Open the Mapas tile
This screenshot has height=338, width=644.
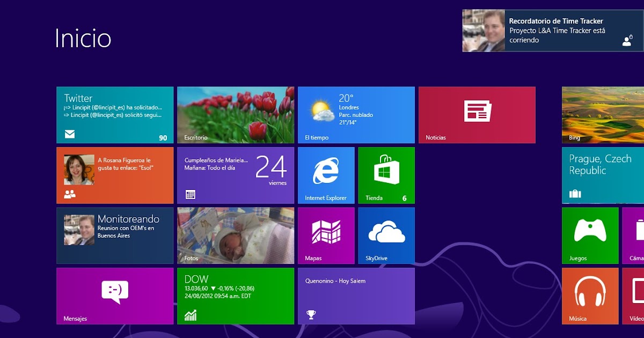coord(326,236)
